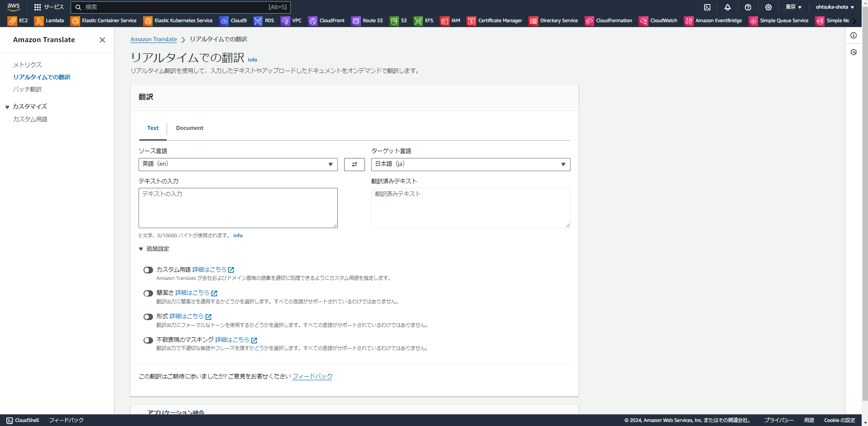The image size is (868, 426).
Task: Open the Simple Queue Service shortcut
Action: point(779,21)
